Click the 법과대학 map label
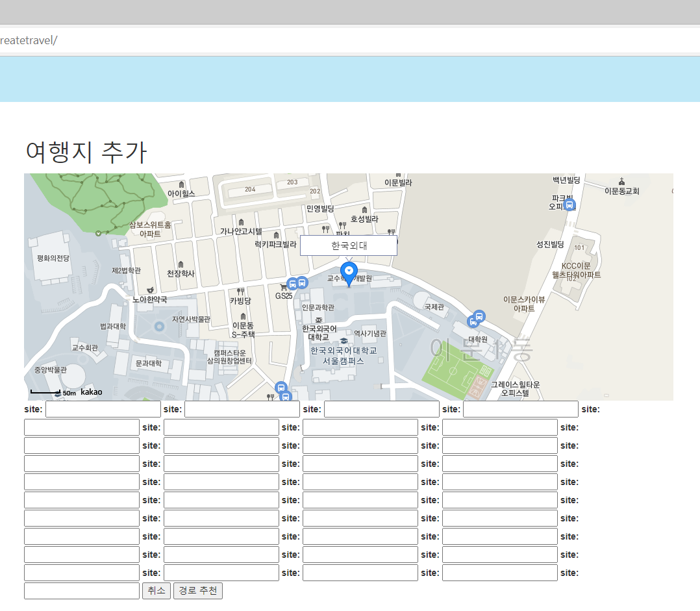 coord(113,326)
